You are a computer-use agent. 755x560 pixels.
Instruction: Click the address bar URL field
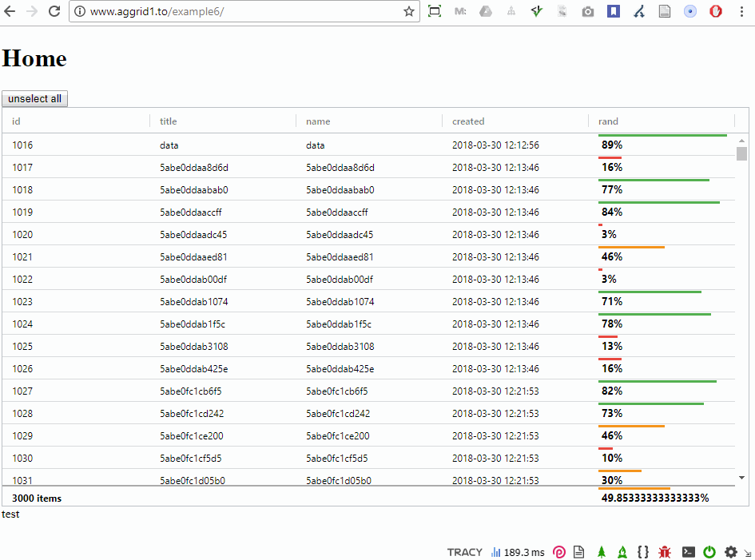pyautogui.click(x=240, y=12)
